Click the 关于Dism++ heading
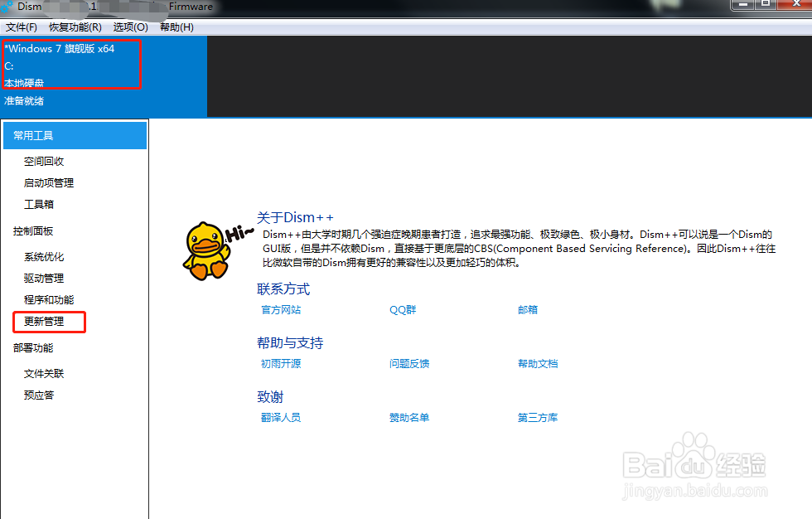 point(295,217)
